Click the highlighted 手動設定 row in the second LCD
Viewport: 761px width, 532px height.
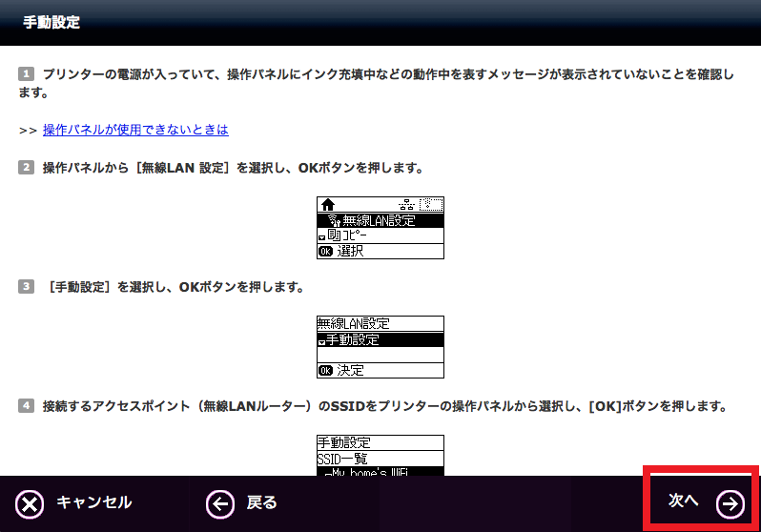[x=380, y=339]
